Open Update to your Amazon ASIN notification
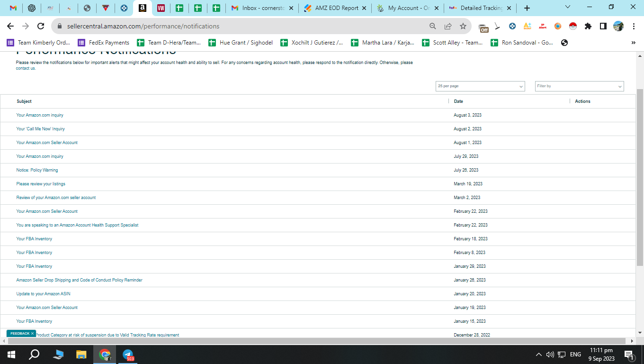 click(43, 294)
